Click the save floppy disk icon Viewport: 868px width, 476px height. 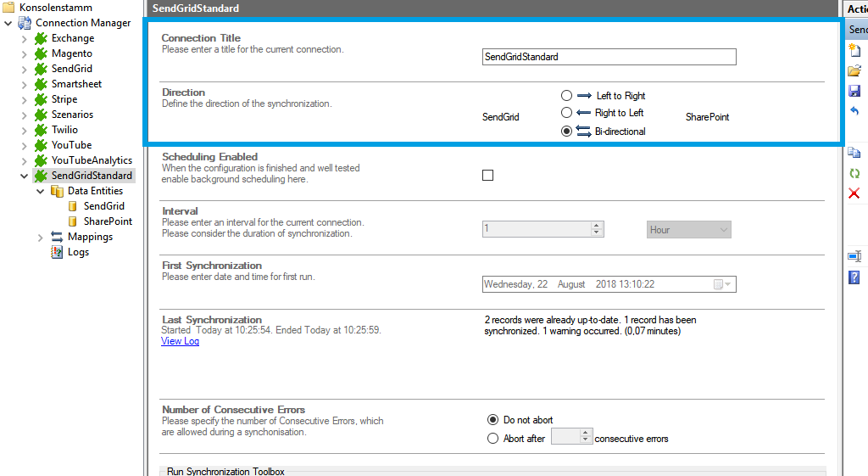pyautogui.click(x=854, y=91)
